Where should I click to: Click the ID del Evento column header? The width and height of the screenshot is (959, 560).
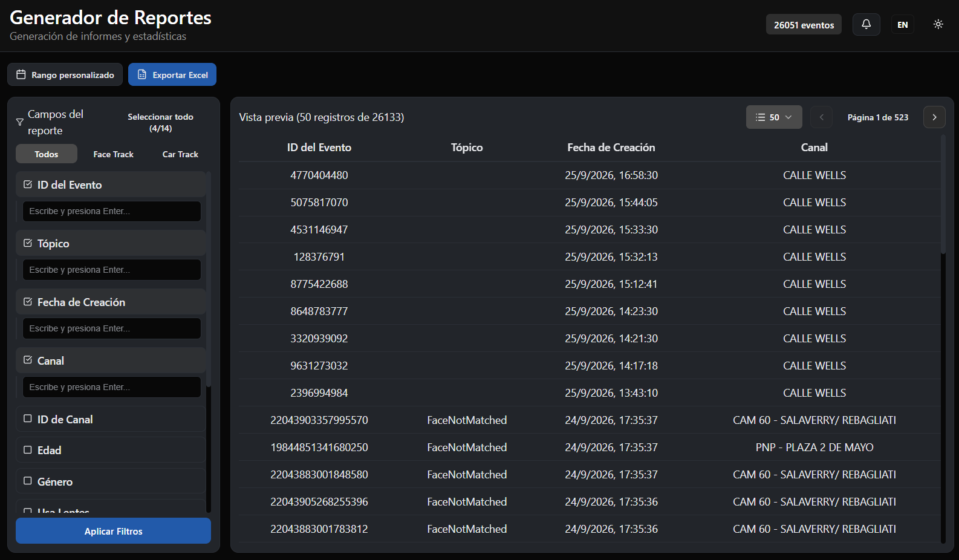click(x=319, y=147)
